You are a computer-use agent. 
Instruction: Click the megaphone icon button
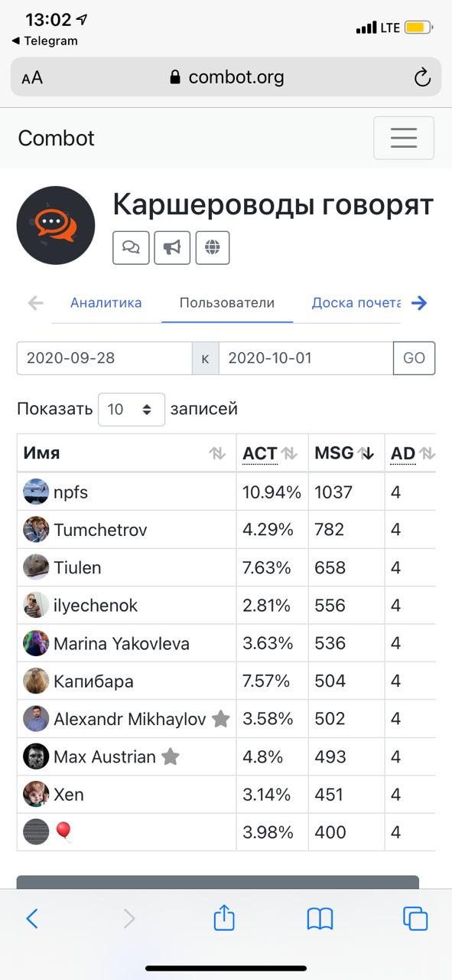[x=172, y=247]
